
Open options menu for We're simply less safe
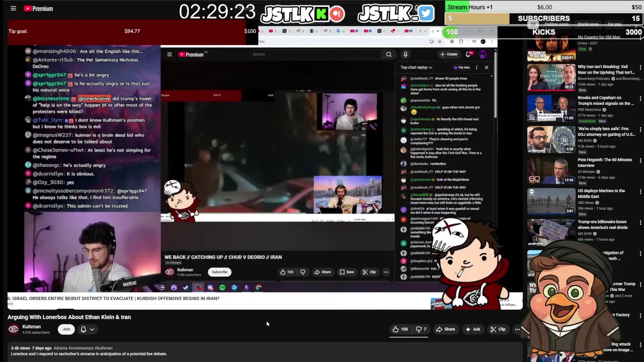coord(640,130)
